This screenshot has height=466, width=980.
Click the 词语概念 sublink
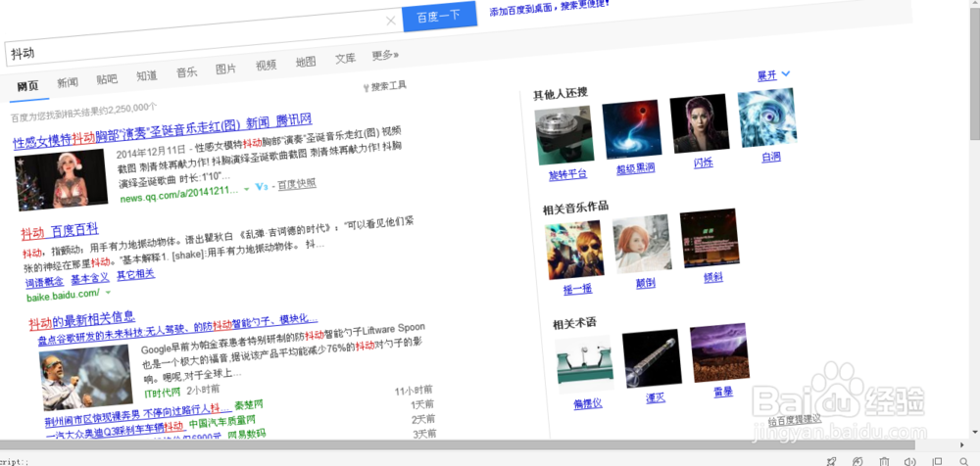44,282
